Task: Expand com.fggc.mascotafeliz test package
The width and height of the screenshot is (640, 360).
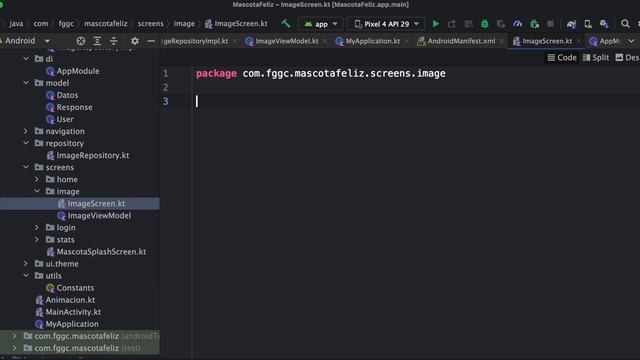Action: [15, 348]
